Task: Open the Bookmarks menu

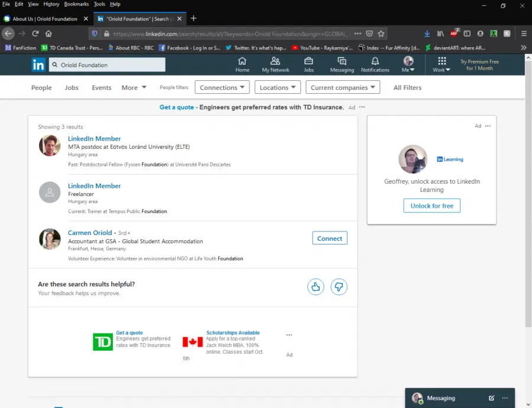Action: coord(76,4)
